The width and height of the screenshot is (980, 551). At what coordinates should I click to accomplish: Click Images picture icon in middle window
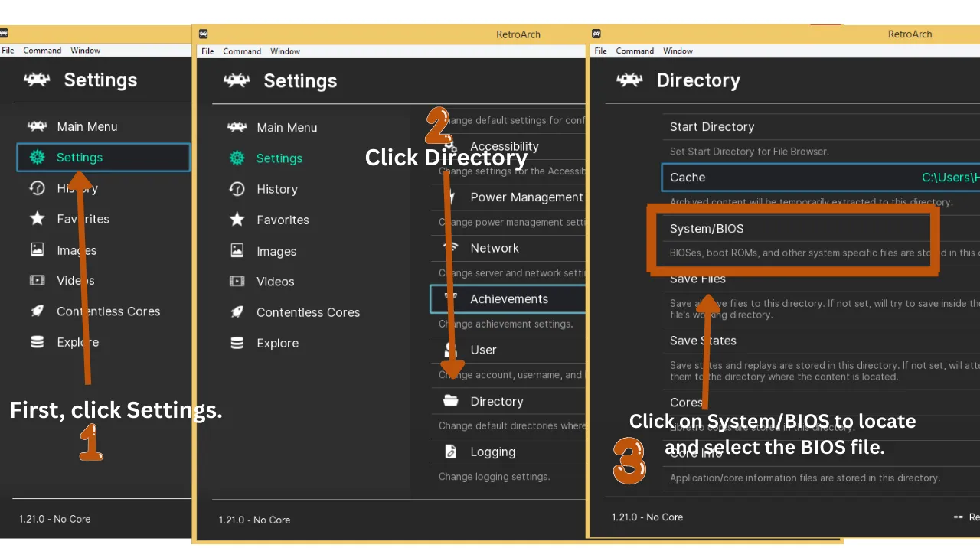pyautogui.click(x=237, y=251)
